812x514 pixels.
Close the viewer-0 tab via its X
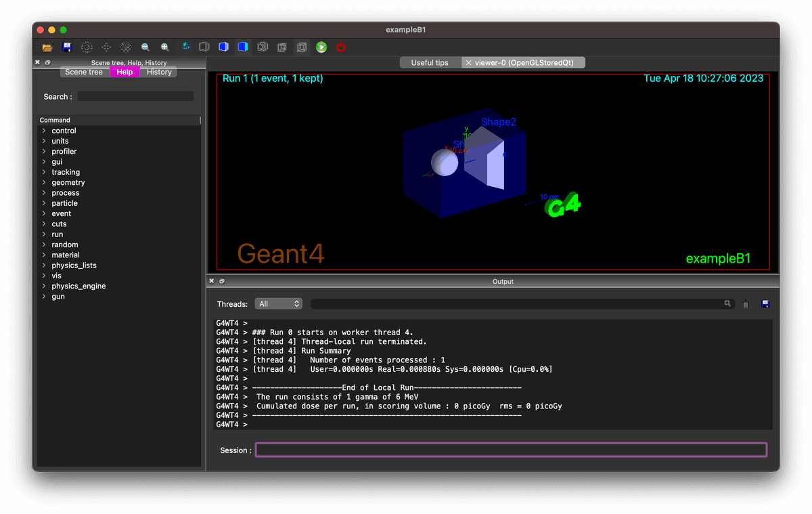click(469, 63)
